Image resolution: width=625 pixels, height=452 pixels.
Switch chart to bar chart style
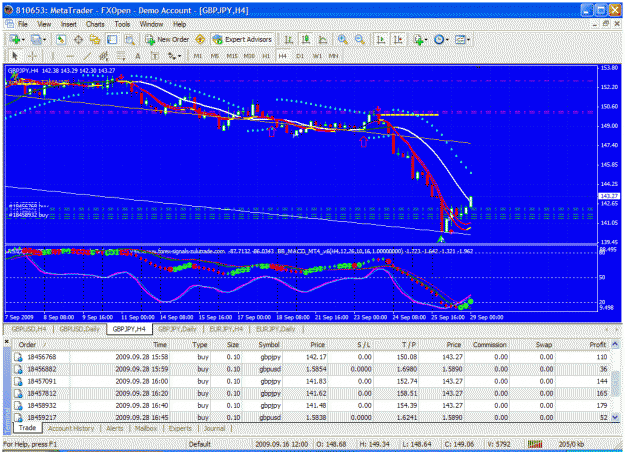coord(288,39)
